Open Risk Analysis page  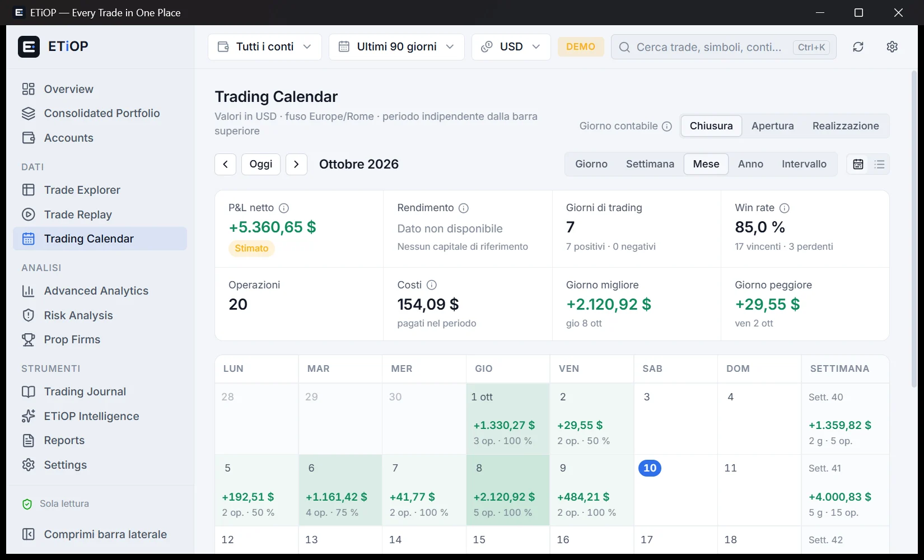100,315
